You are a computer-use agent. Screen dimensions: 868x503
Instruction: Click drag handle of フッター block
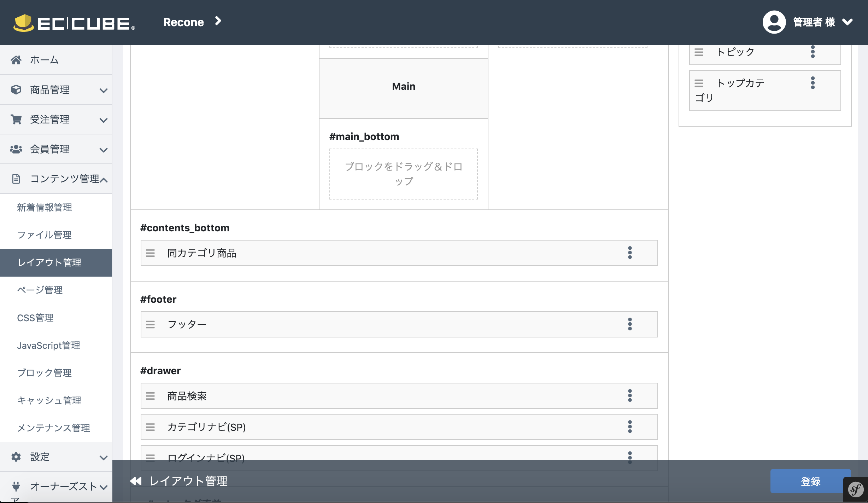(150, 325)
